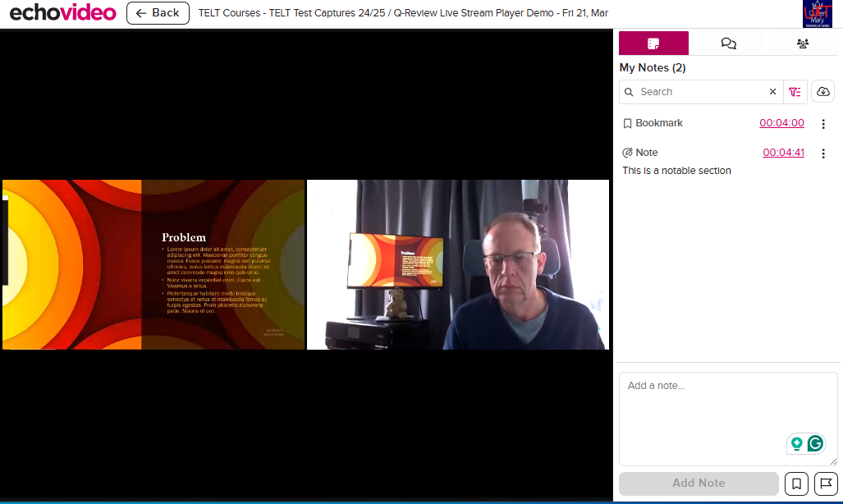843x504 pixels.
Task: Click the echovideo logo
Action: (62, 13)
